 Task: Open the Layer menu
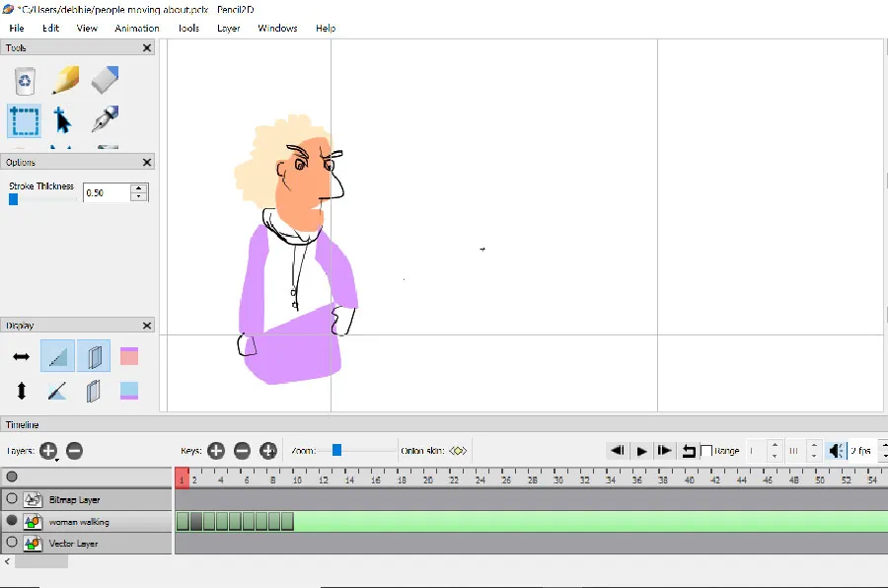click(x=228, y=28)
